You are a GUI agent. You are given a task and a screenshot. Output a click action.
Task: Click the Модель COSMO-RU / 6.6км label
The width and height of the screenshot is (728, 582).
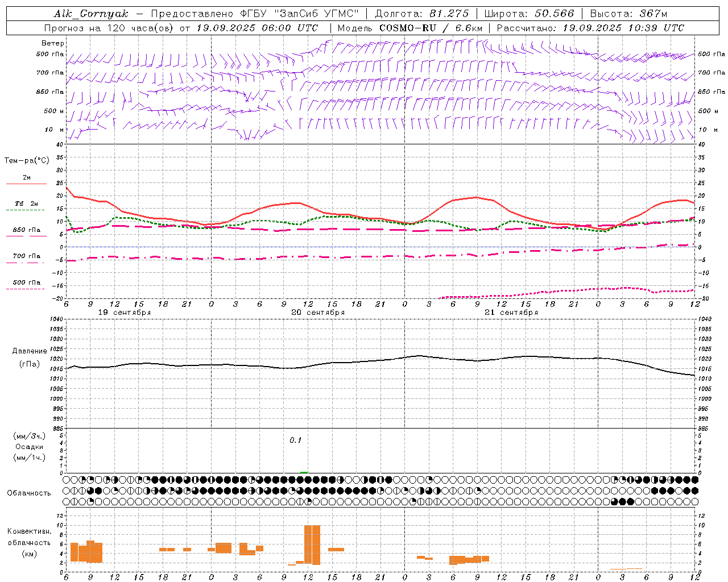click(410, 28)
